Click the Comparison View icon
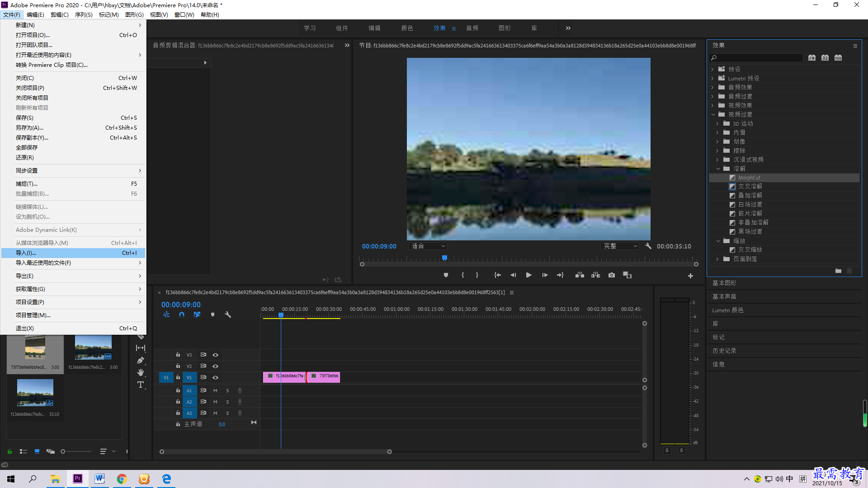 tap(627, 275)
